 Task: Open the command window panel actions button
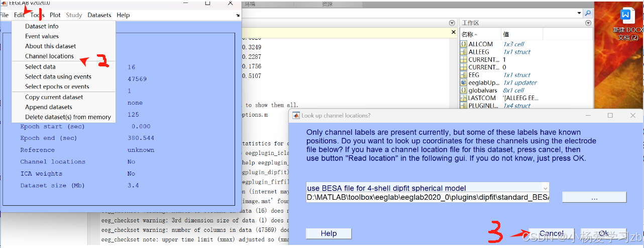[x=452, y=23]
